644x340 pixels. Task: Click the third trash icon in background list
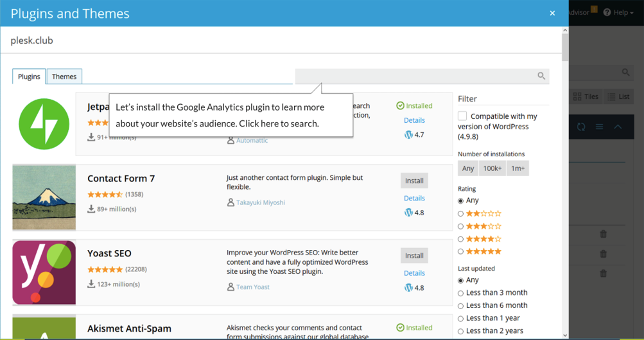tap(603, 273)
